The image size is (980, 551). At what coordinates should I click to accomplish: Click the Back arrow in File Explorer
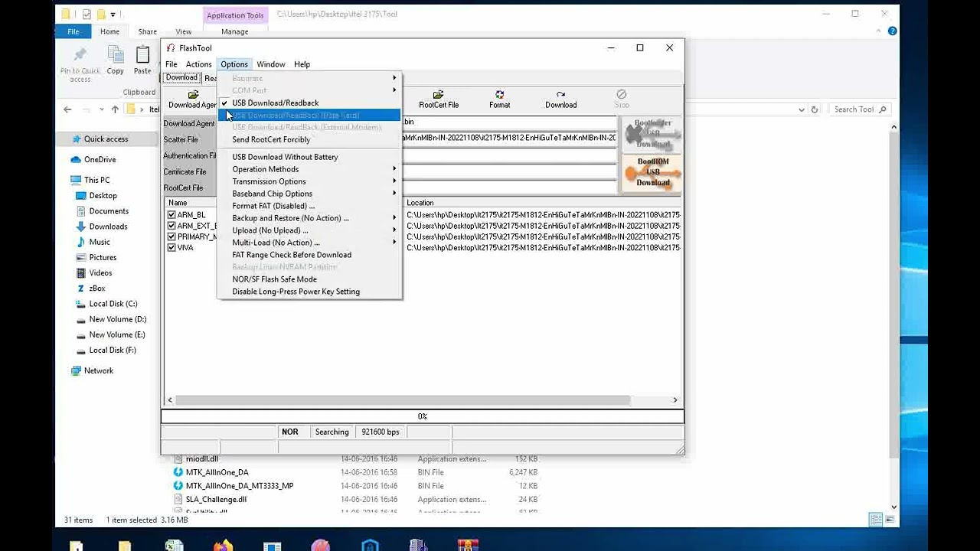pos(67,109)
